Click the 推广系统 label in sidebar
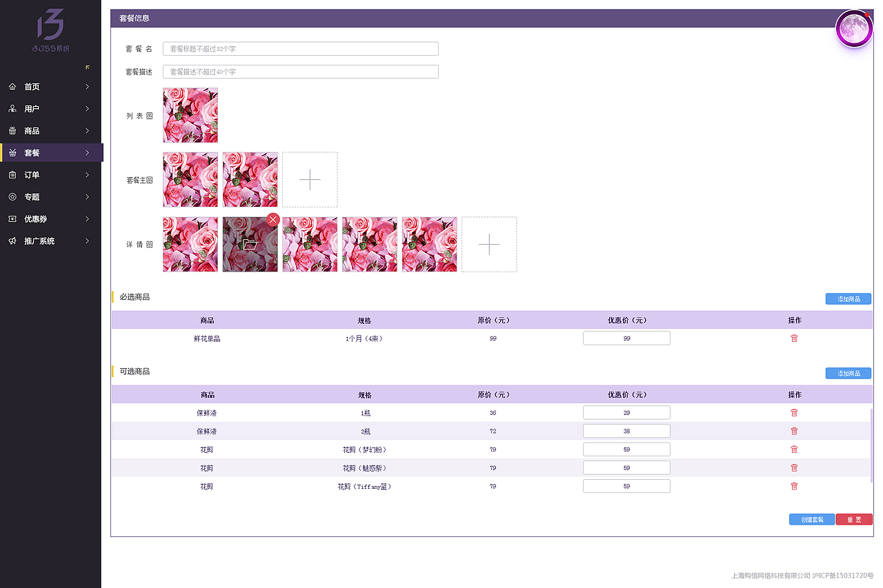Image resolution: width=883 pixels, height=588 pixels. (39, 241)
